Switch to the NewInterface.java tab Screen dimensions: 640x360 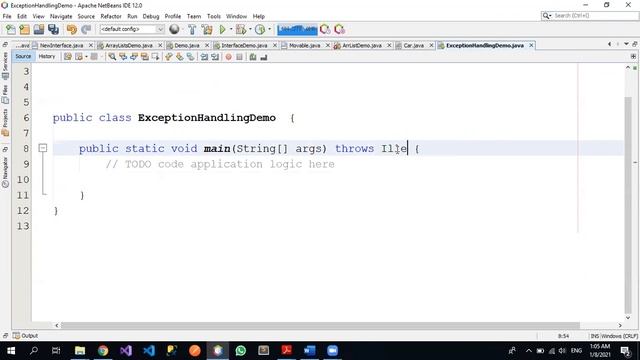[61, 45]
